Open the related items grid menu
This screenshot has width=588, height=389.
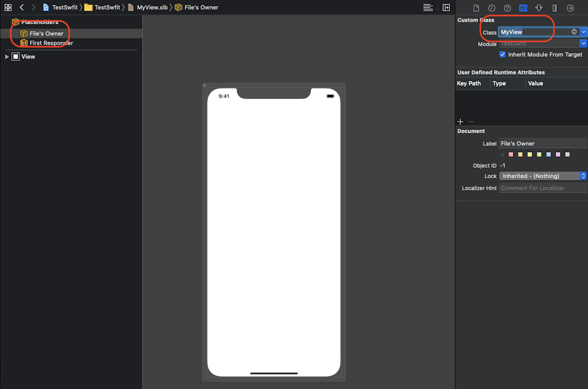point(8,8)
